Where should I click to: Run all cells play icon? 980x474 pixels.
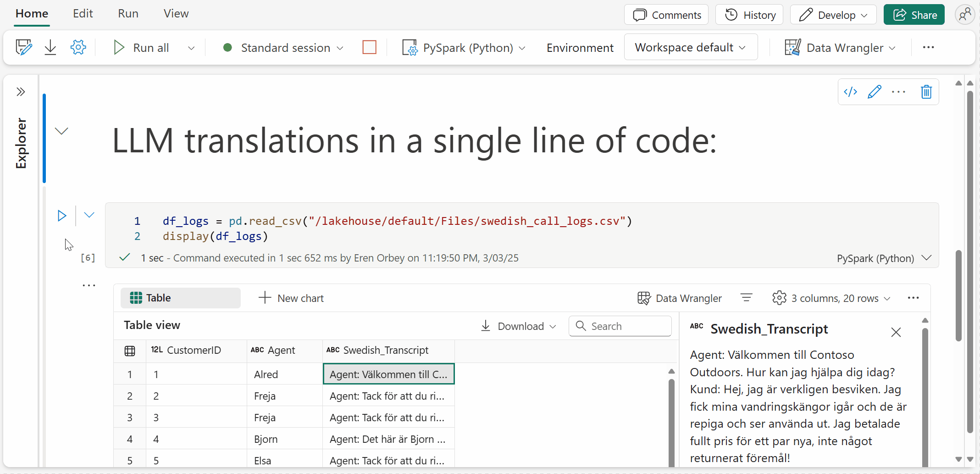[119, 47]
